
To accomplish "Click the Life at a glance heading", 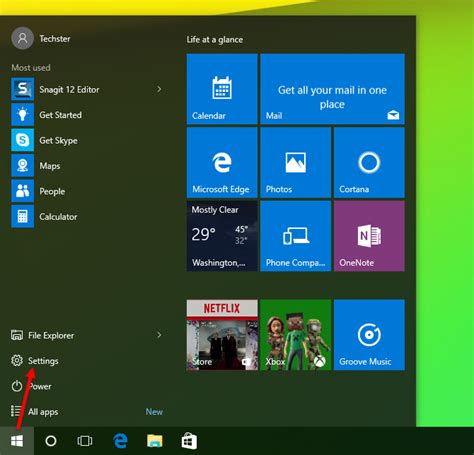I will (x=215, y=39).
